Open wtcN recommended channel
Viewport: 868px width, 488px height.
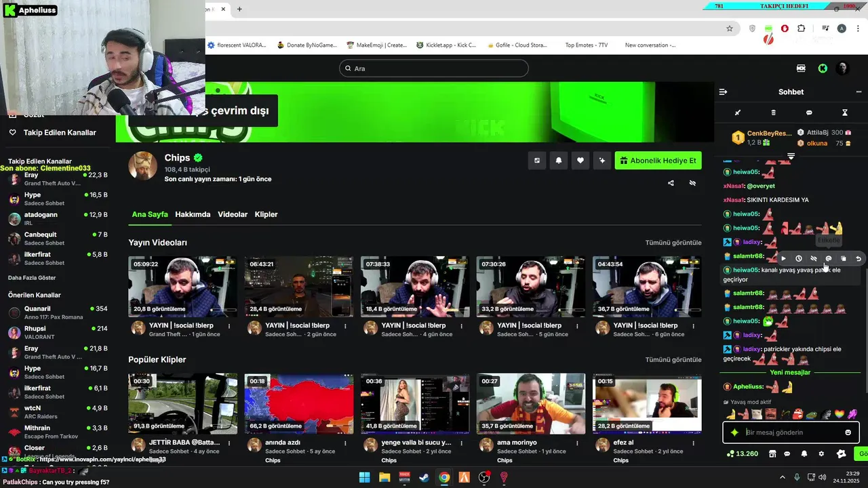(x=58, y=412)
